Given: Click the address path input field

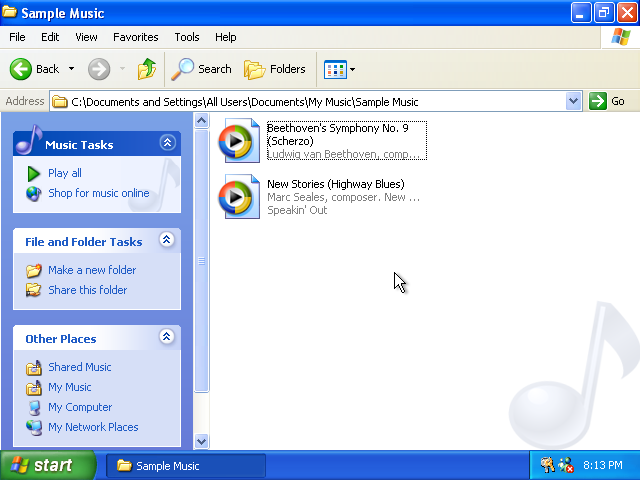Looking at the screenshot, I should [x=308, y=101].
